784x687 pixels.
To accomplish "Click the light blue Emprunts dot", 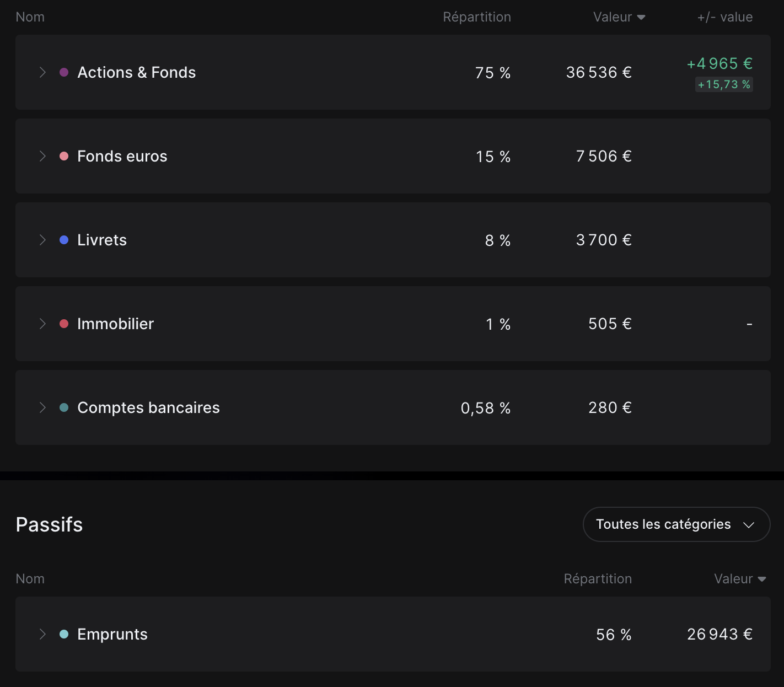I will tap(64, 634).
